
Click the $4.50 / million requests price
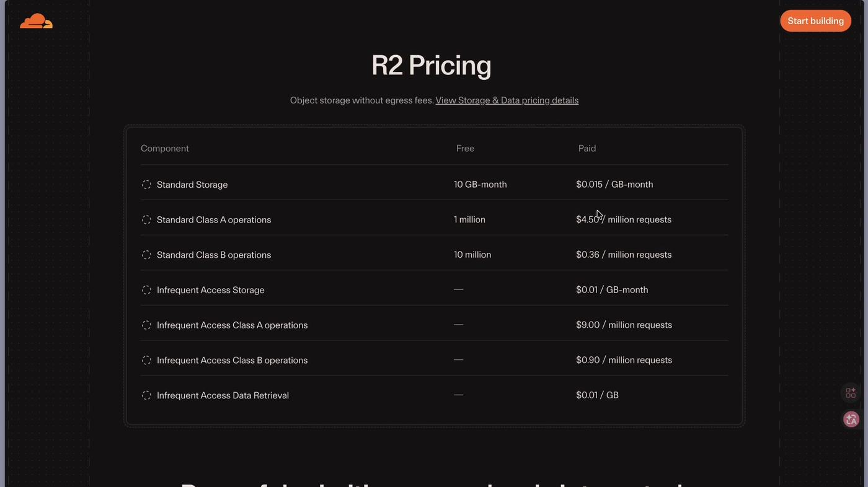624,220
